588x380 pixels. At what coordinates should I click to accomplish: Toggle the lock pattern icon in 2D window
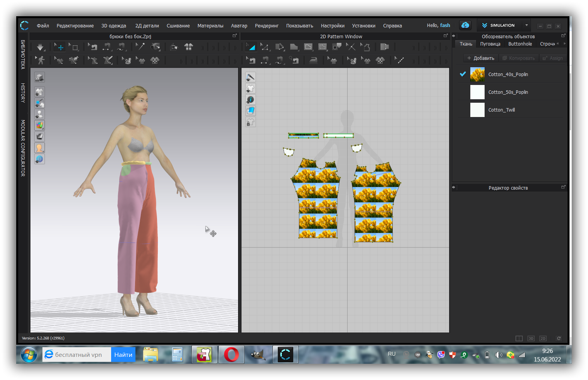250,122
